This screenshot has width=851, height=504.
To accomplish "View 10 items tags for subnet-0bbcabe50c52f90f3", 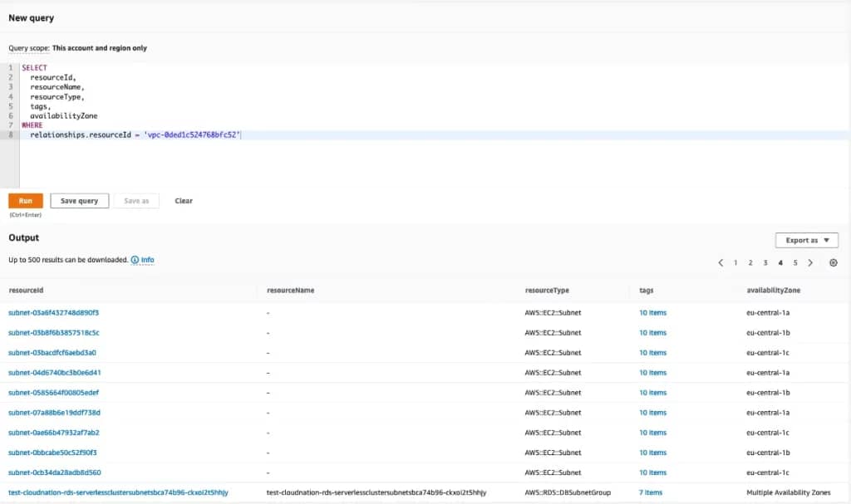I will (653, 453).
